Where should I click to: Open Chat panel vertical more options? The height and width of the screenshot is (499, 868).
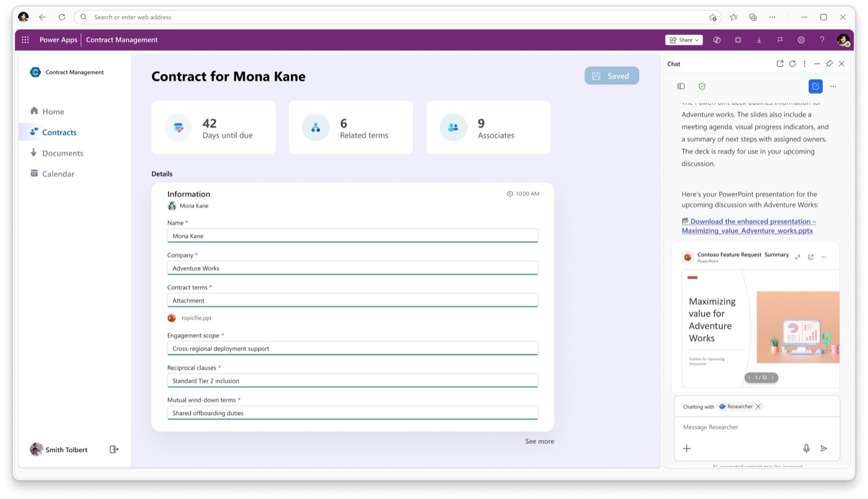pyautogui.click(x=805, y=64)
